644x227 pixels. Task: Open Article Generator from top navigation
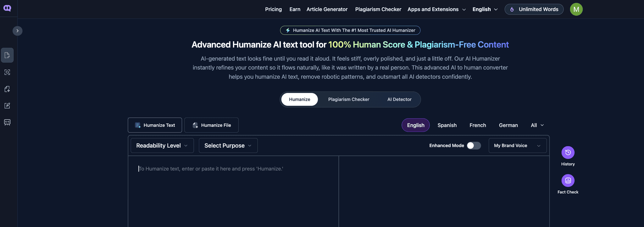tap(327, 9)
